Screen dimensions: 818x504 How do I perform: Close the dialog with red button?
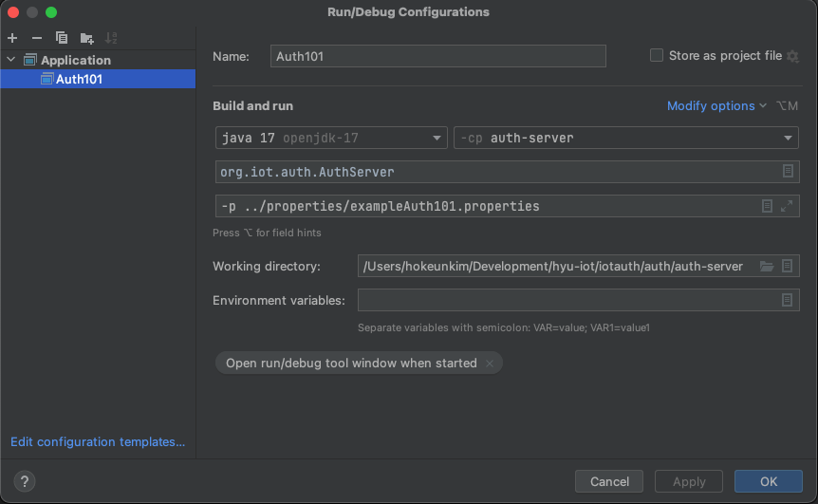13,12
